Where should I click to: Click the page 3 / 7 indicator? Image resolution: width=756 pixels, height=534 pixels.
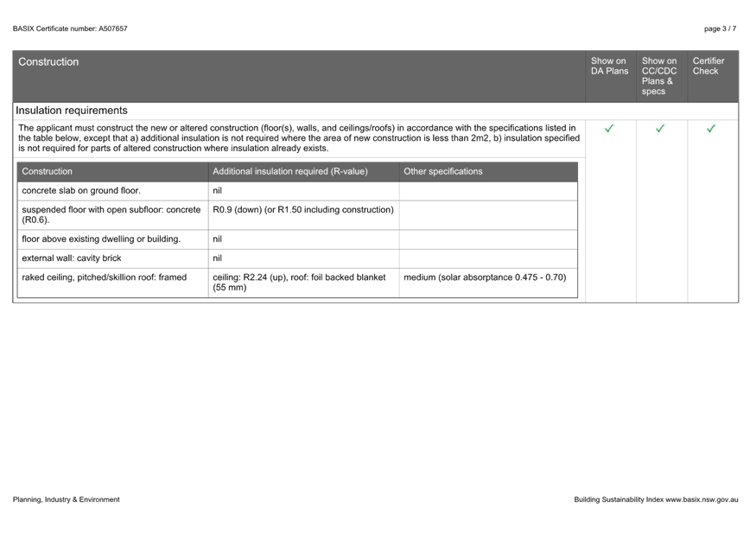720,29
